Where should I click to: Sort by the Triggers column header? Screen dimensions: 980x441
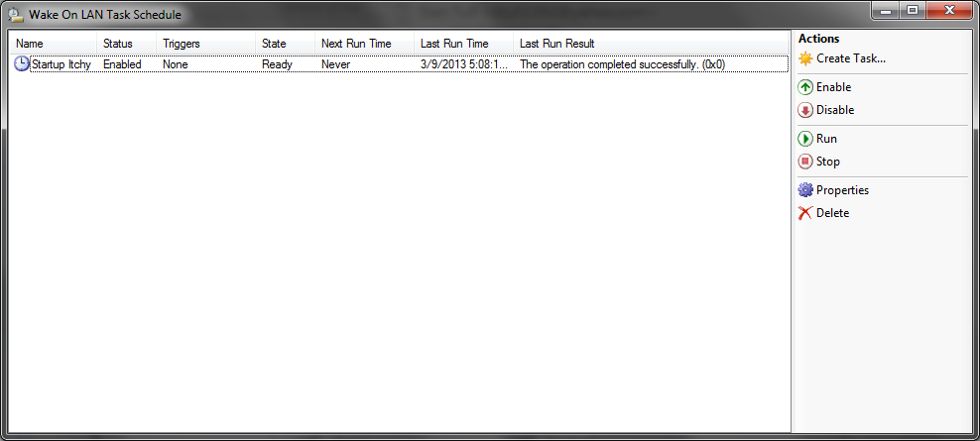[205, 44]
